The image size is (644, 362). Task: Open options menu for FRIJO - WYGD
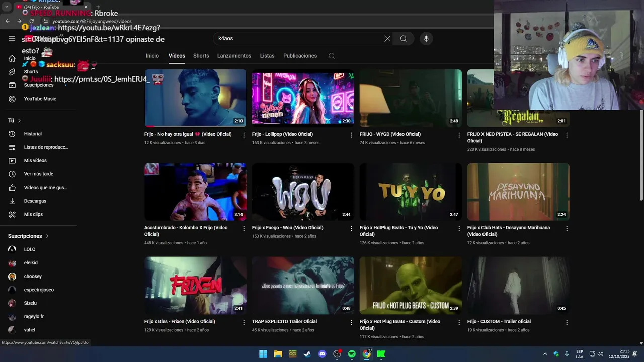(x=459, y=135)
